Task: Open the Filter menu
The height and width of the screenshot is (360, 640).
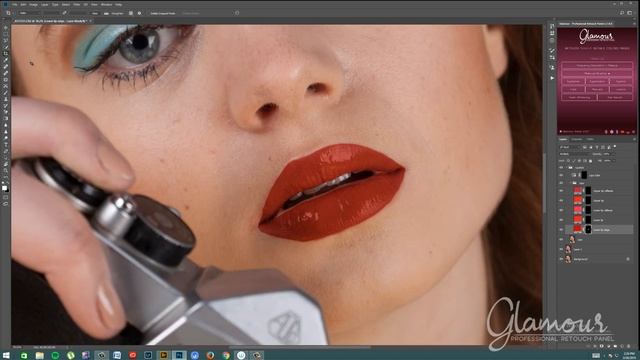Action: tap(77, 4)
